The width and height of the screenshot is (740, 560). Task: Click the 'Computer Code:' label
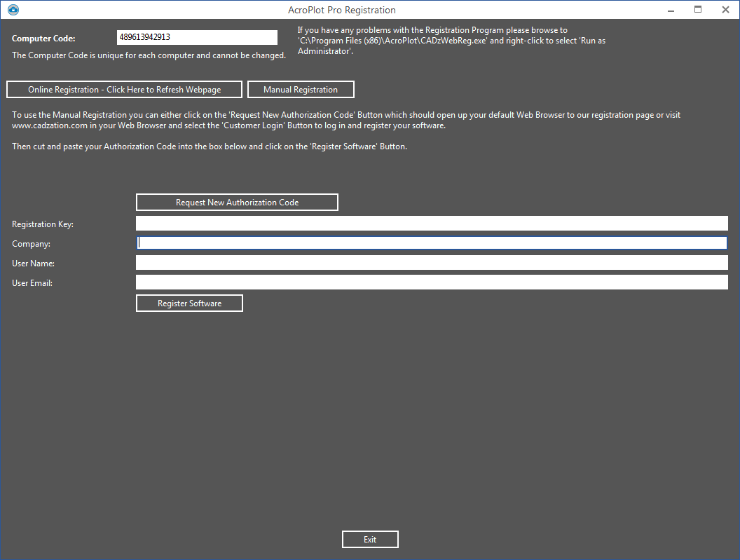pyautogui.click(x=43, y=39)
